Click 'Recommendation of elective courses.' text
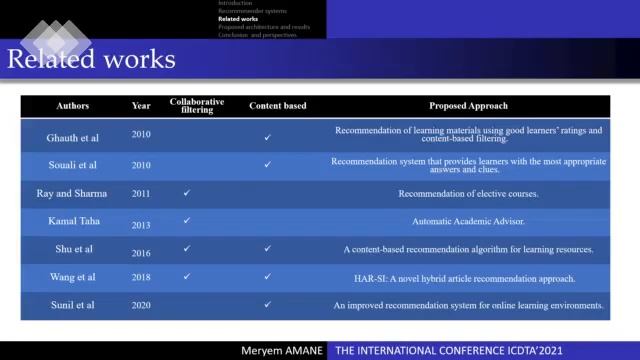Image resolution: width=640 pixels, height=360 pixels. pos(468,194)
